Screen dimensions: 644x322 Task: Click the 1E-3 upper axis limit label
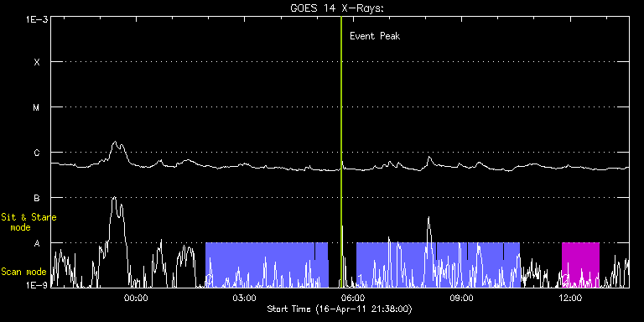pyautogui.click(x=37, y=19)
